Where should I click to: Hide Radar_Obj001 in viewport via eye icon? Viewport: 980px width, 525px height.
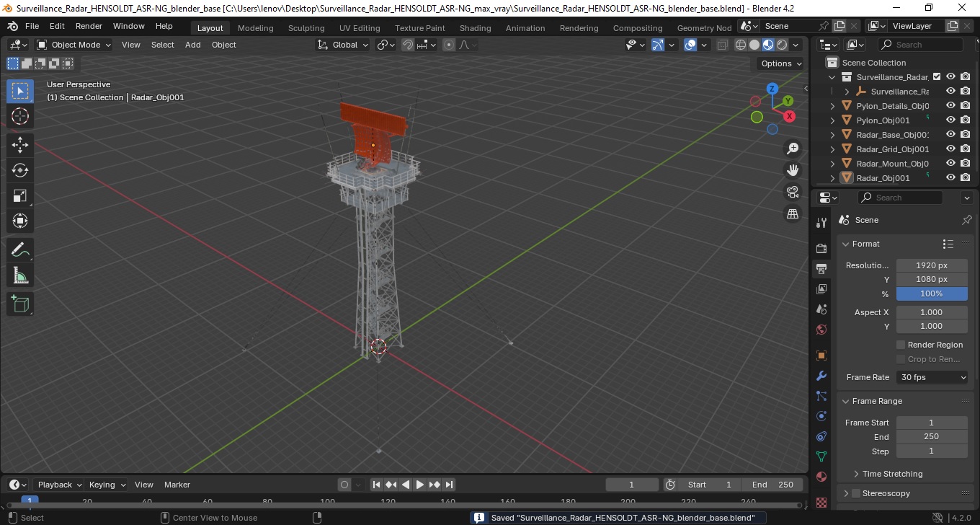click(x=950, y=177)
